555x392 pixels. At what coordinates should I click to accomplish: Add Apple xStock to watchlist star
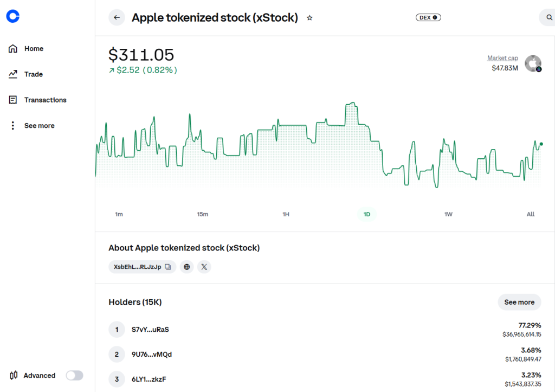coord(309,18)
